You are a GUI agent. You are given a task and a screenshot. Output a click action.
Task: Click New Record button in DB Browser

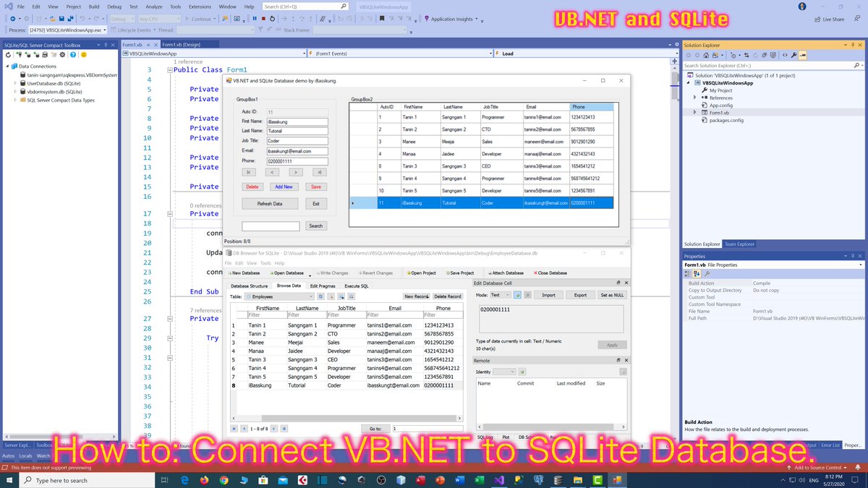pos(417,296)
